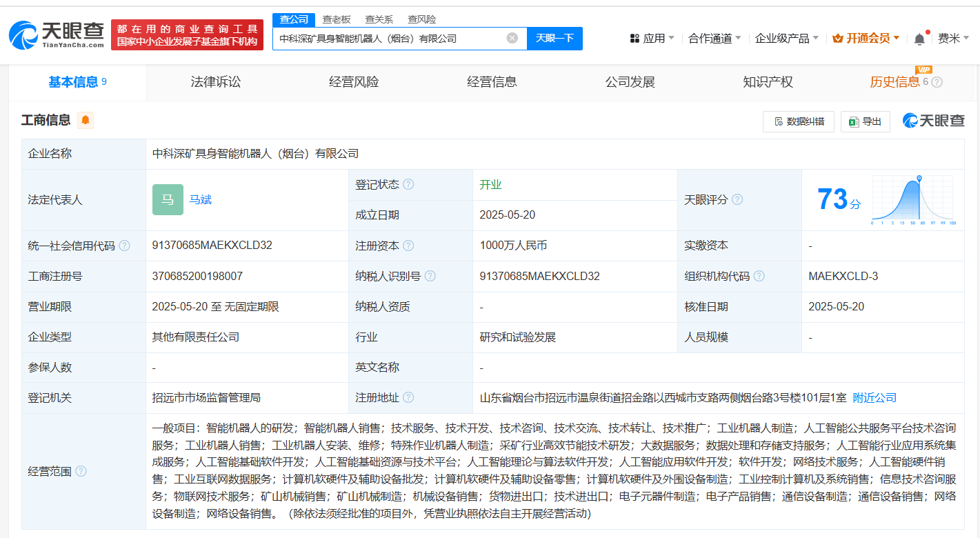Screen dimensions: 980x538
Task: Click the 数据纠错 button
Action: pyautogui.click(x=798, y=121)
